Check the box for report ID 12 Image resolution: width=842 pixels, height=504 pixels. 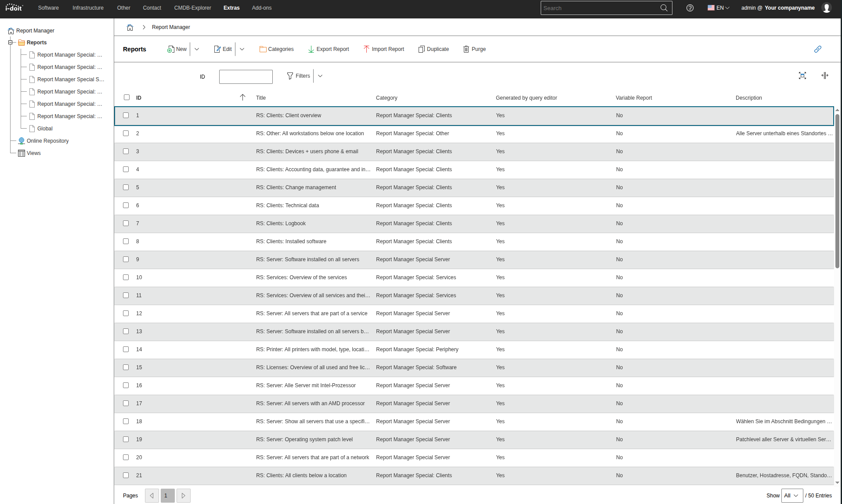(x=126, y=313)
